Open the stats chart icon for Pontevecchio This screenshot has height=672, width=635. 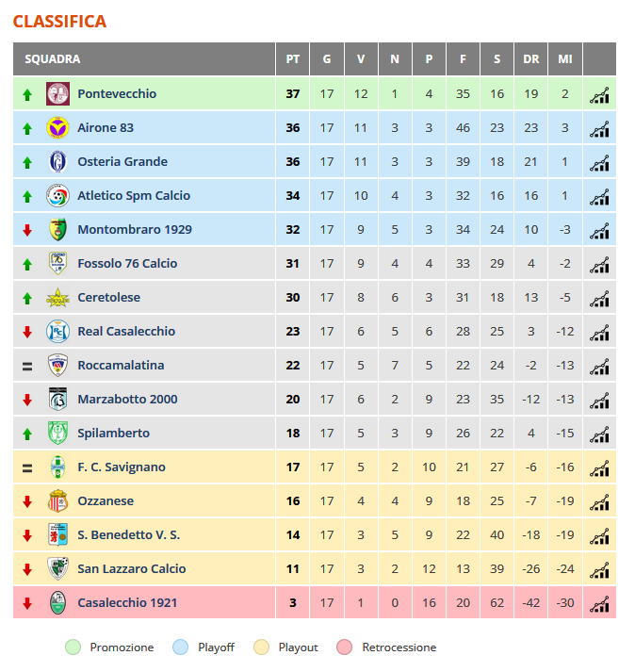click(x=599, y=94)
